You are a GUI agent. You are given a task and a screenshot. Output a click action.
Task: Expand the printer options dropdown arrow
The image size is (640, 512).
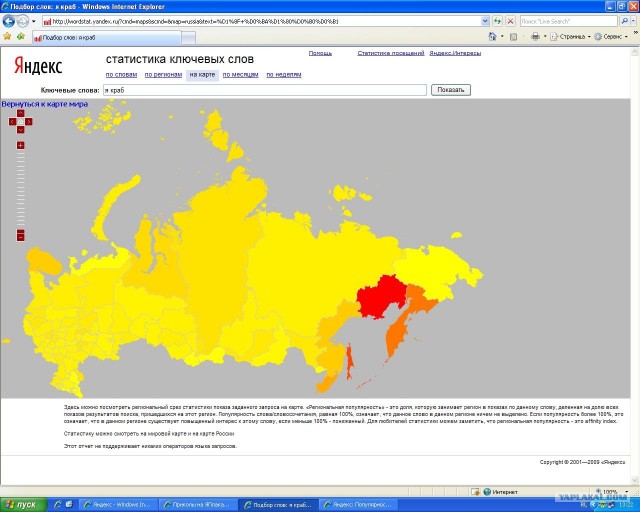point(545,37)
